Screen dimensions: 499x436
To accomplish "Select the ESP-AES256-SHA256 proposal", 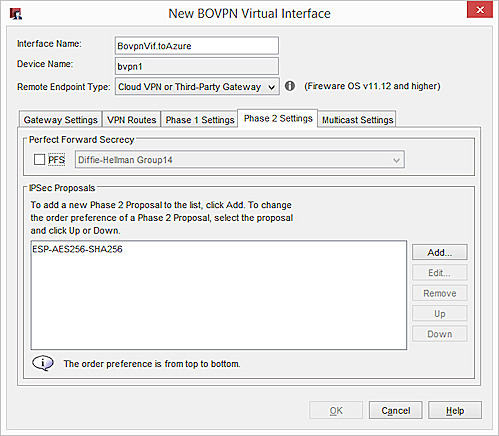I will pyautogui.click(x=77, y=249).
